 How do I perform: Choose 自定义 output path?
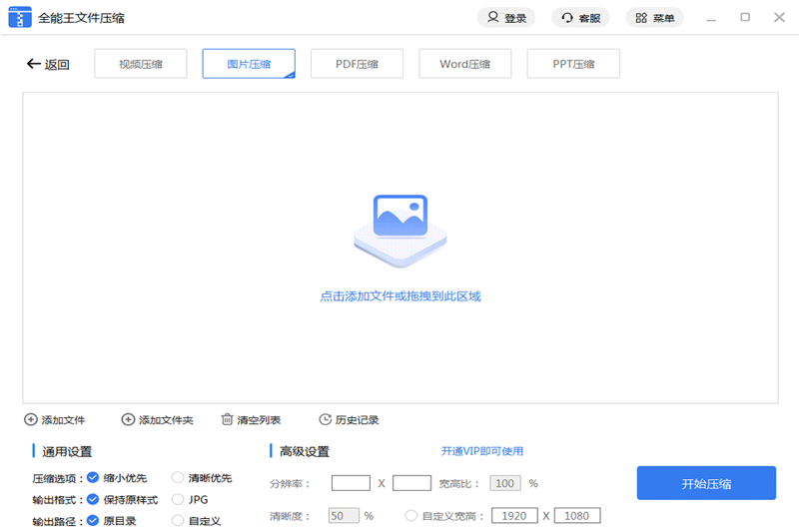coord(178,520)
